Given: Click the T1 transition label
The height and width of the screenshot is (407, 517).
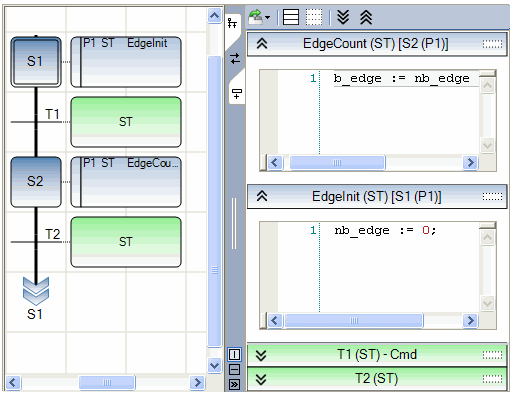Looking at the screenshot, I should tap(52, 114).
